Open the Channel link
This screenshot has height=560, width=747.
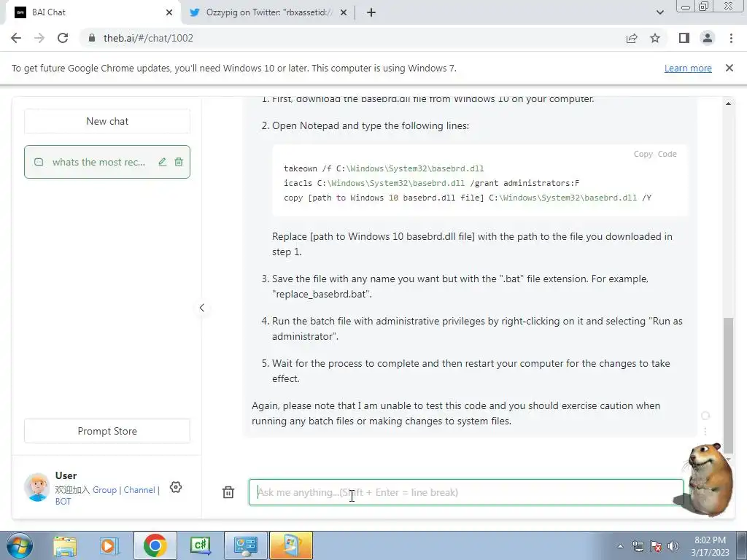coord(139,489)
